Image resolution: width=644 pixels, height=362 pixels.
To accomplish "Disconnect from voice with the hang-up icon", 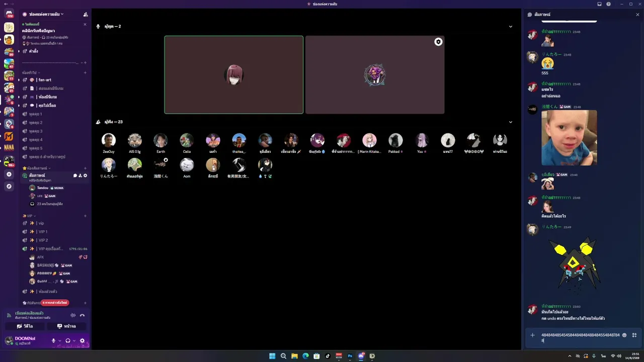I will [83, 315].
